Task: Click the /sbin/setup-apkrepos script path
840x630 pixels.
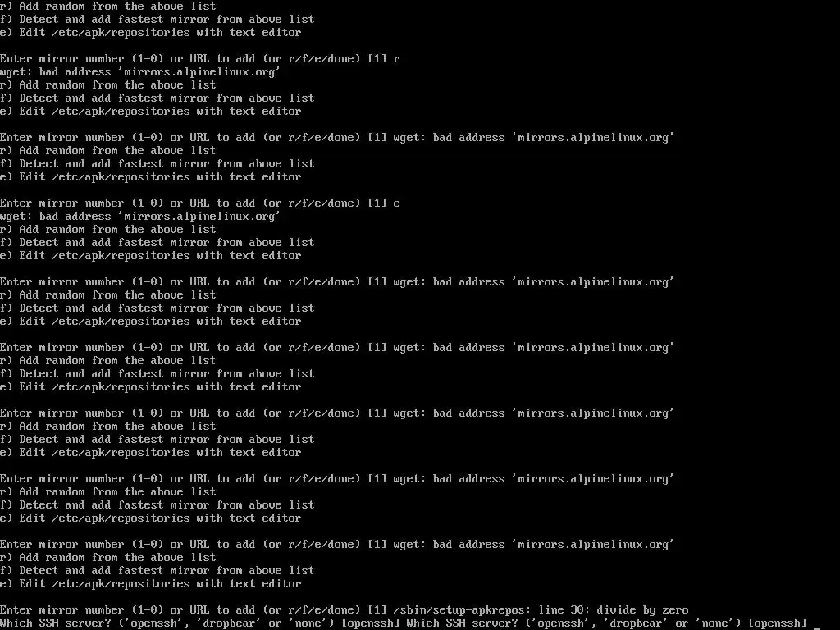Action: pyautogui.click(x=459, y=609)
